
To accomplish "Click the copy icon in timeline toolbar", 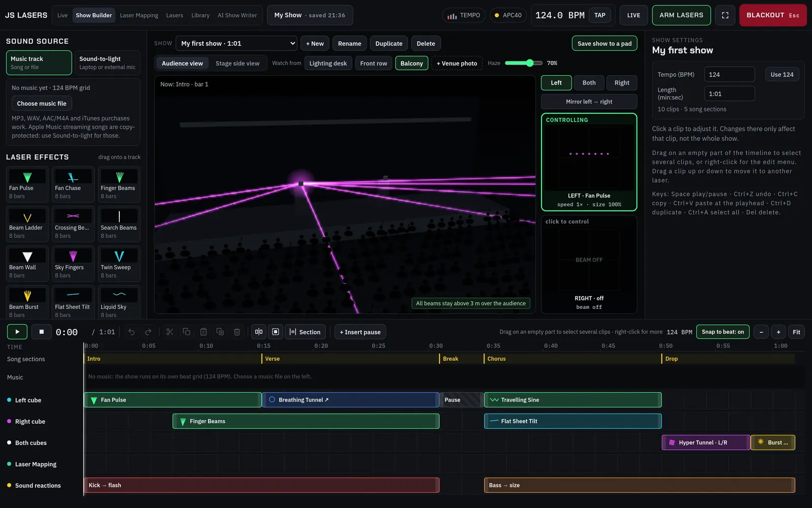I will tap(186, 332).
